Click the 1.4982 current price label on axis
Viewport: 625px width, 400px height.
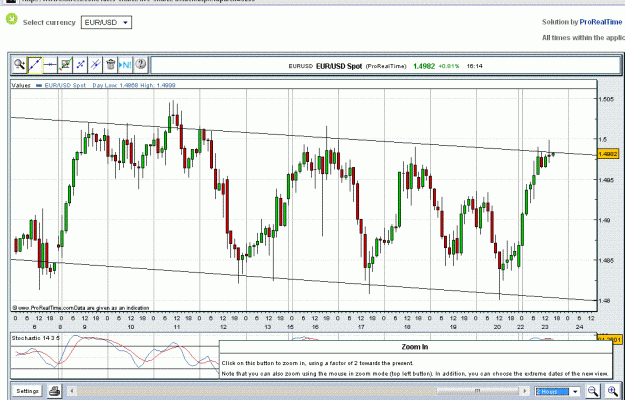coord(608,154)
